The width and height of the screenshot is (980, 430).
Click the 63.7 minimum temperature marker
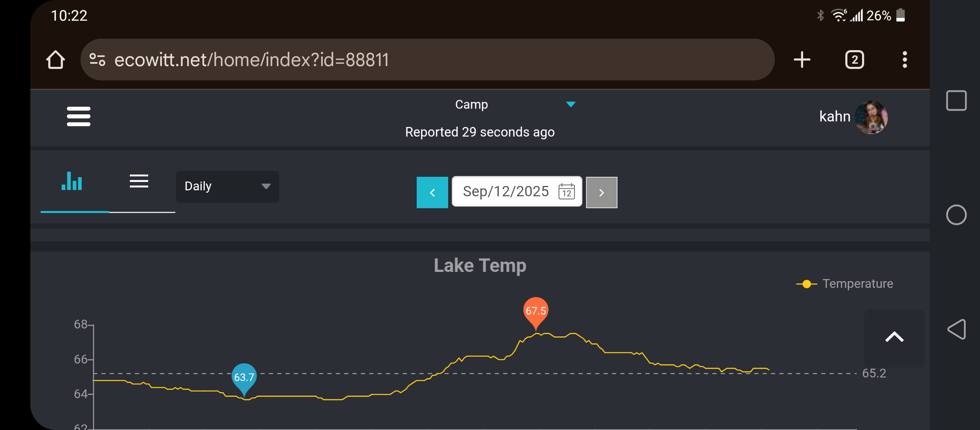click(244, 377)
